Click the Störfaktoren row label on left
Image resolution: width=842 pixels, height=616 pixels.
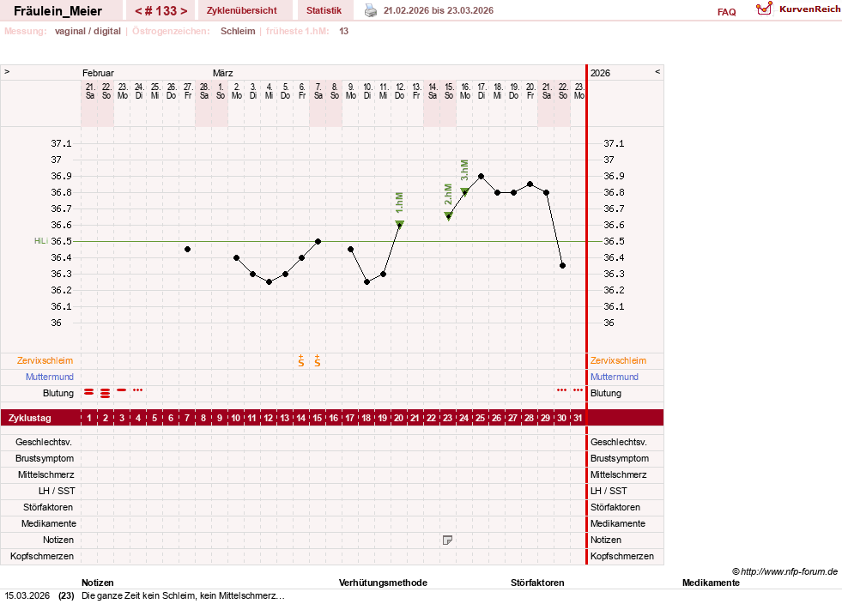point(48,507)
